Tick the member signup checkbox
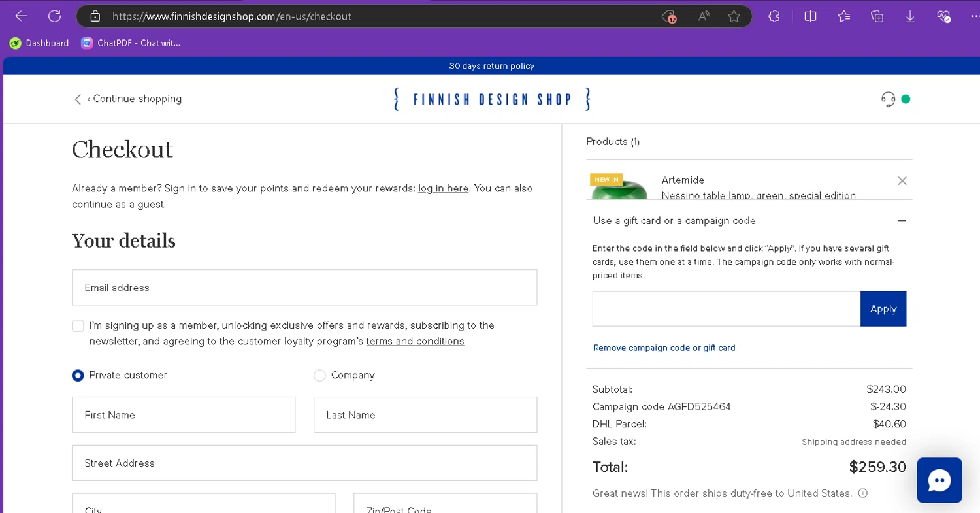980x513 pixels. pos(78,325)
